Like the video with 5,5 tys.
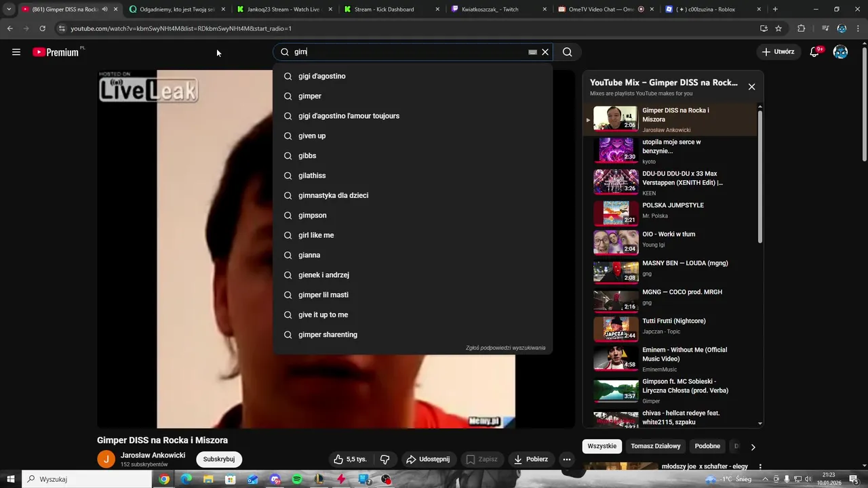This screenshot has width=868, height=488. pyautogui.click(x=350, y=459)
